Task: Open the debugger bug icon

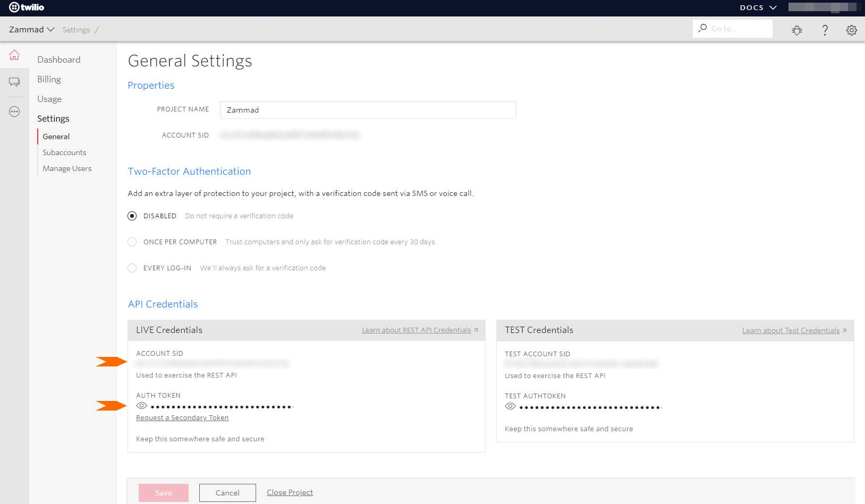Action: (x=797, y=30)
